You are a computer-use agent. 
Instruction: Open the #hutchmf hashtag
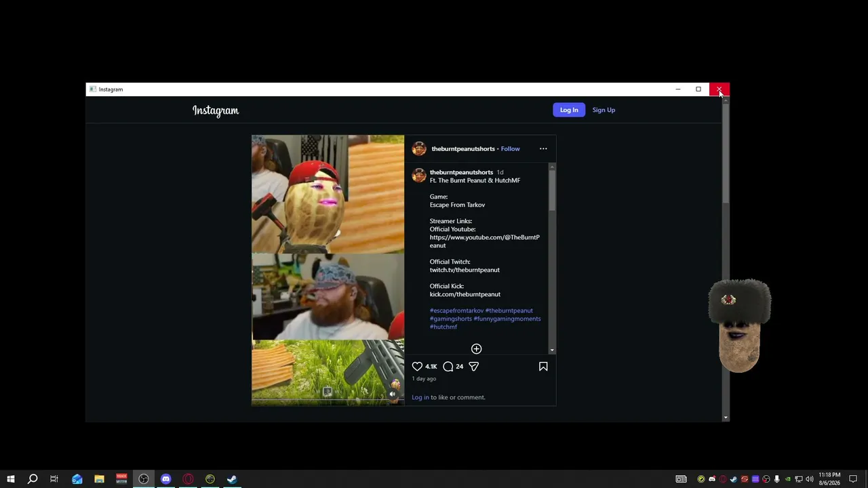(443, 327)
